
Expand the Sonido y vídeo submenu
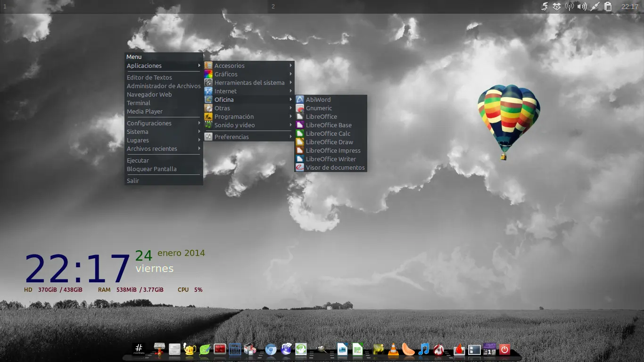[x=249, y=125]
